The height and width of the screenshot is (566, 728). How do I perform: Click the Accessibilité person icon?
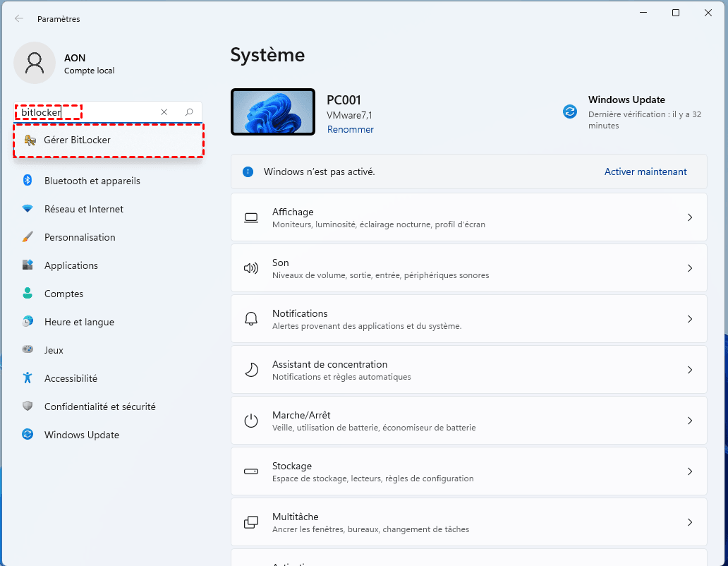click(28, 378)
